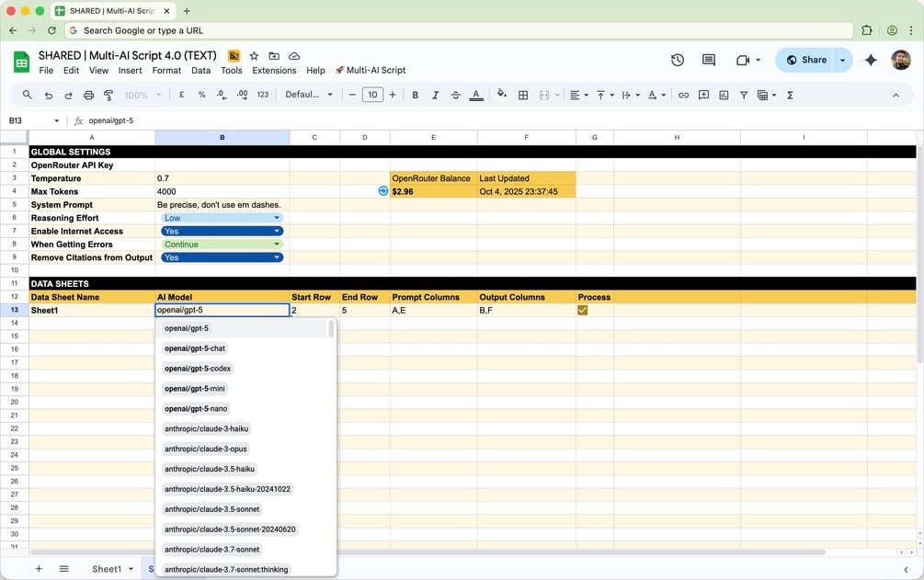Screen dimensions: 924x580
Task: Check the cloud document status icon
Action: coord(294,56)
